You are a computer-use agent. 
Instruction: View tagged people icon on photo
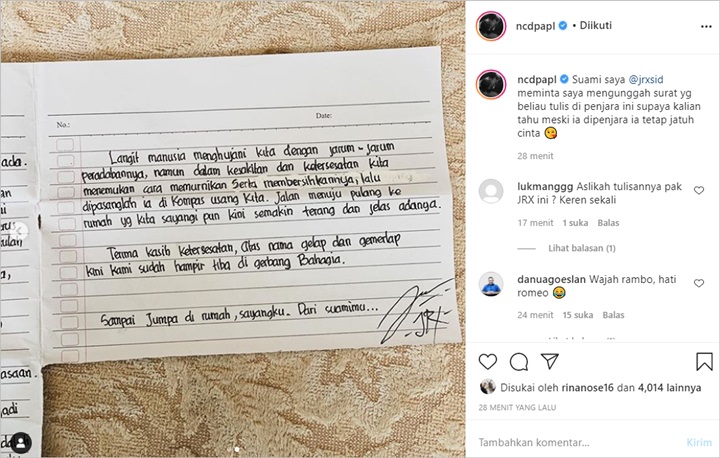pyautogui.click(x=21, y=443)
